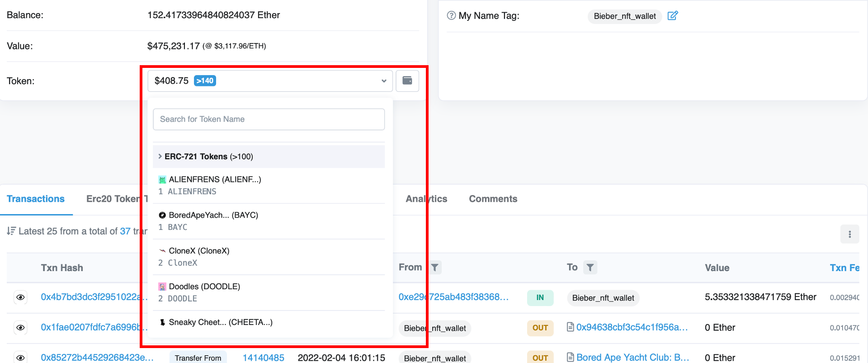Switch to the Erc20 Token tab
Image resolution: width=868 pixels, height=363 pixels.
[117, 199]
